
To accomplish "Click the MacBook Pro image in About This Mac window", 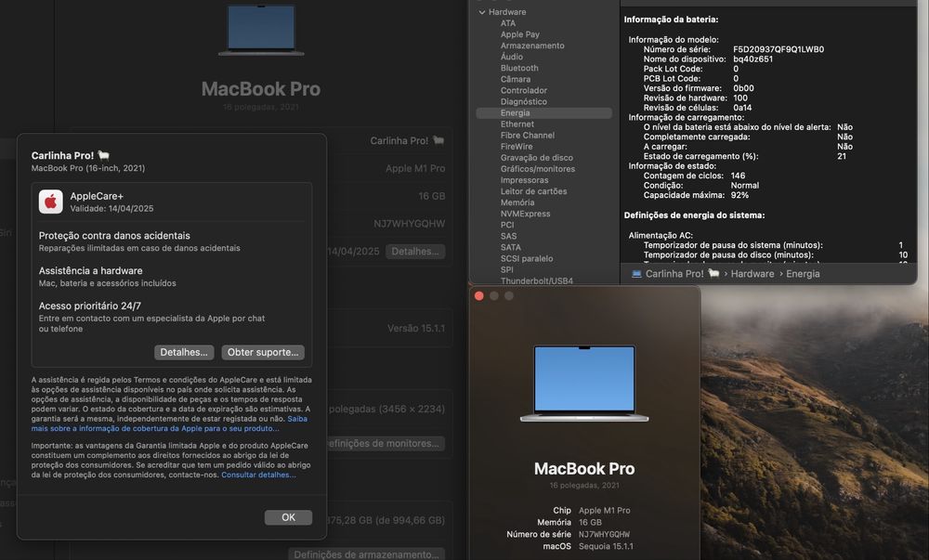I will (x=584, y=384).
